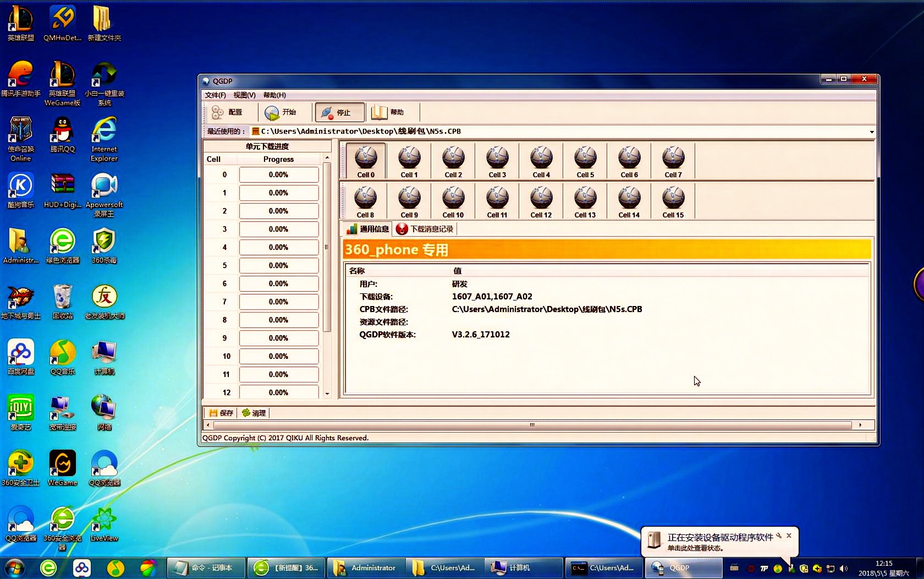Screen dimensions: 924x579
Task: Select the Cell 4 download unit icon
Action: pos(541,161)
